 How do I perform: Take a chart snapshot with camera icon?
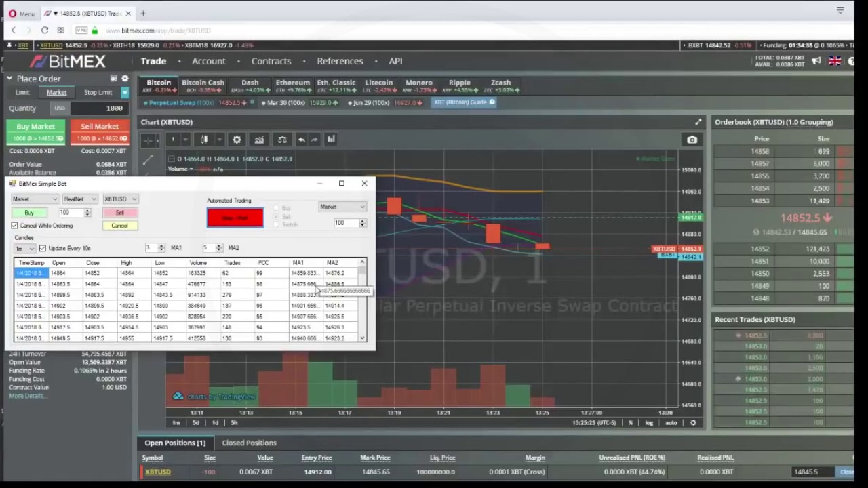pos(692,140)
